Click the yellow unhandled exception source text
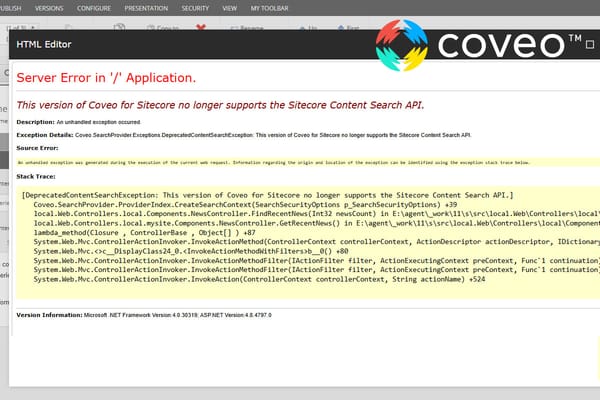Screen dimensions: 600x400 (274, 163)
